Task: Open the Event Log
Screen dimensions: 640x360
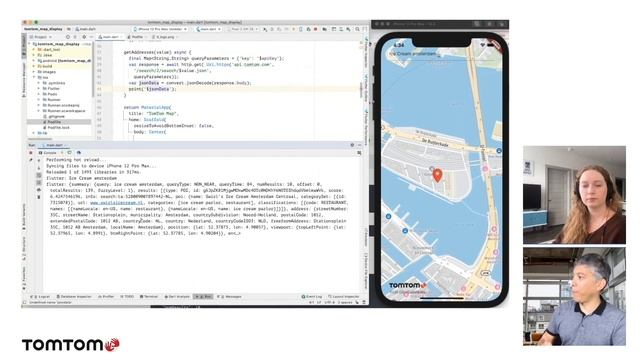Action: (312, 297)
